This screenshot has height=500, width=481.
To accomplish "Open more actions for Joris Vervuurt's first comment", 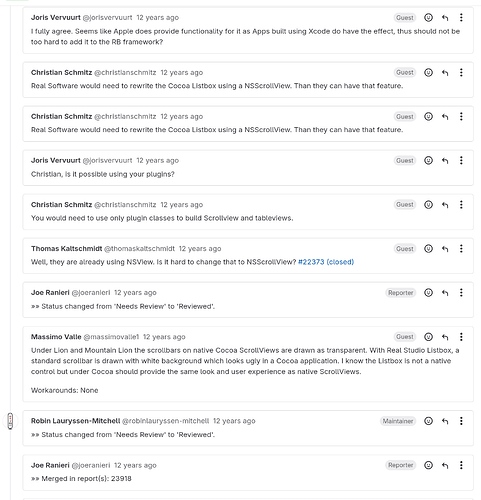I will point(461,17).
